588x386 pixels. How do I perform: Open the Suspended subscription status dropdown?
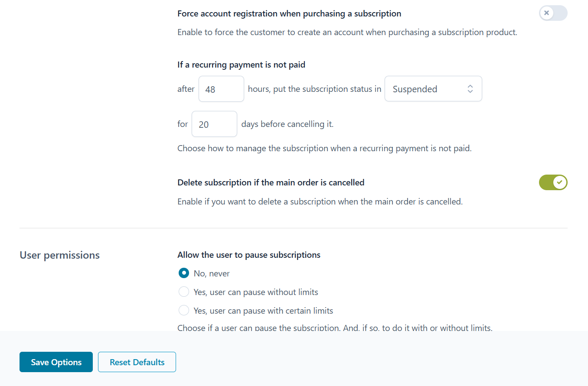pos(433,89)
